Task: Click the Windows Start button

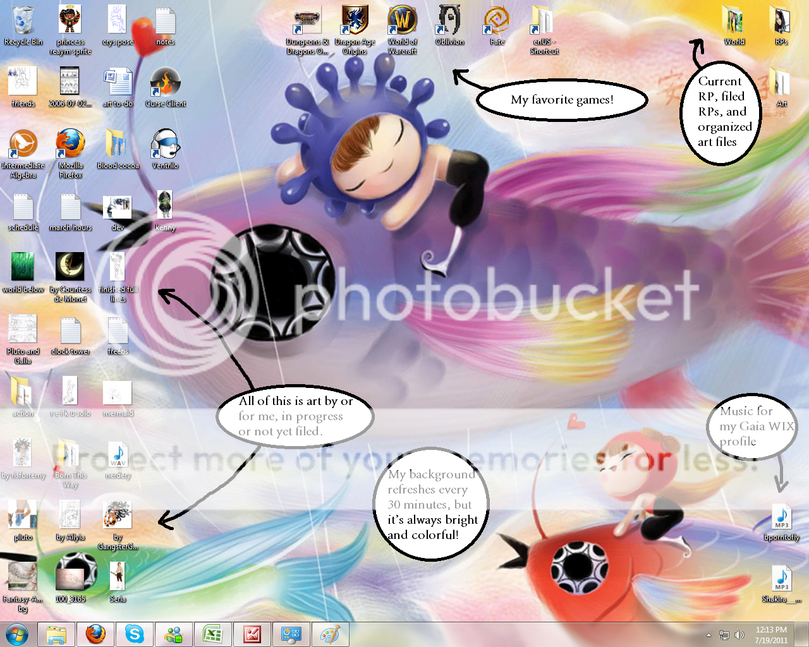Action: click(18, 634)
